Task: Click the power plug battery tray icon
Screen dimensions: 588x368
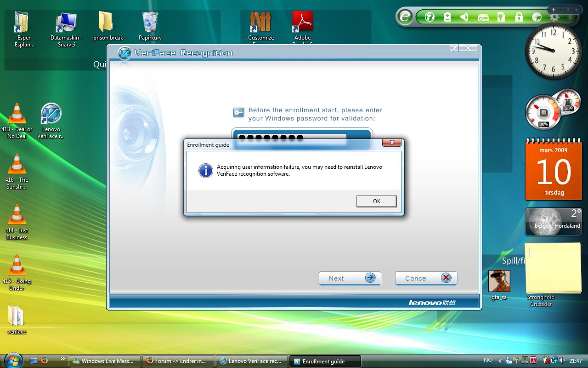Action: 547,361
